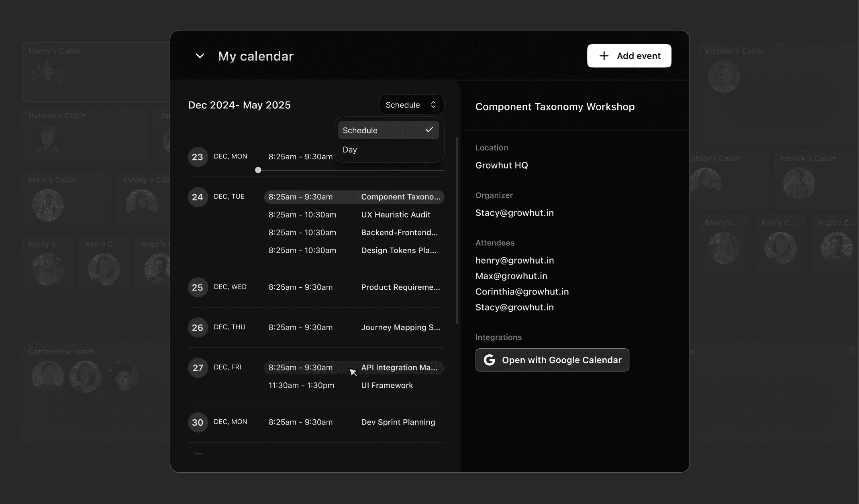Image resolution: width=859 pixels, height=504 pixels.
Task: Click the date 24 circle badge
Action: (198, 197)
